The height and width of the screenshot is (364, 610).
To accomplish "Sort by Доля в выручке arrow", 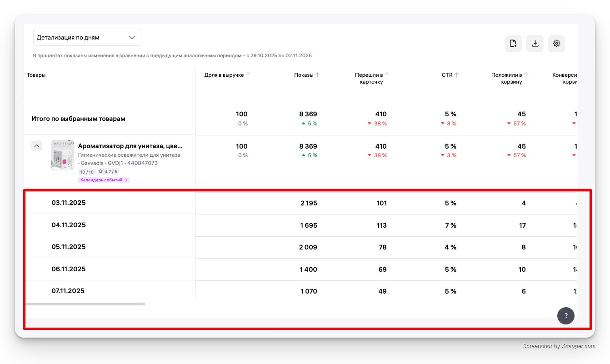I will coord(248,75).
